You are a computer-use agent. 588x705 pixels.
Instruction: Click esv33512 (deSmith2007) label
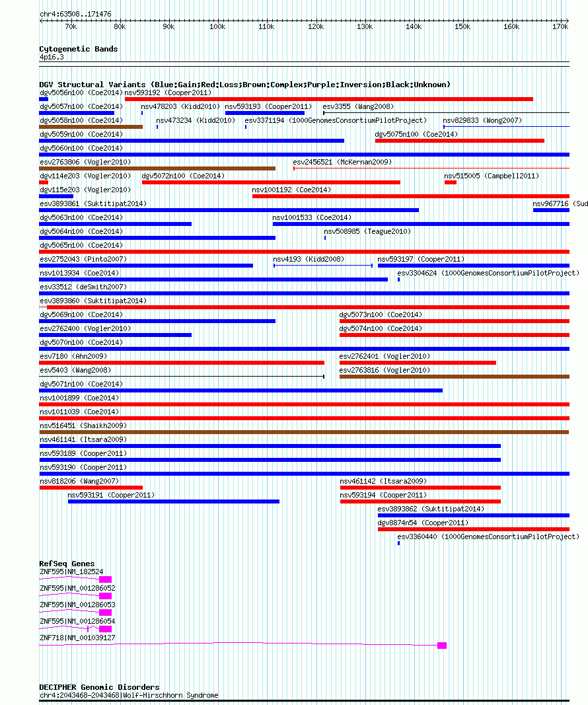pos(83,288)
